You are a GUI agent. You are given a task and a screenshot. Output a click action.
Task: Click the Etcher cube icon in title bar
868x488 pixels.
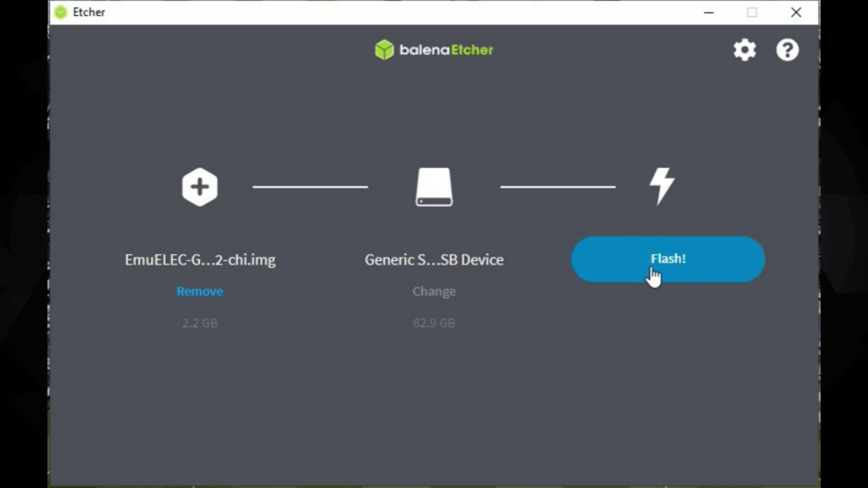[x=61, y=12]
